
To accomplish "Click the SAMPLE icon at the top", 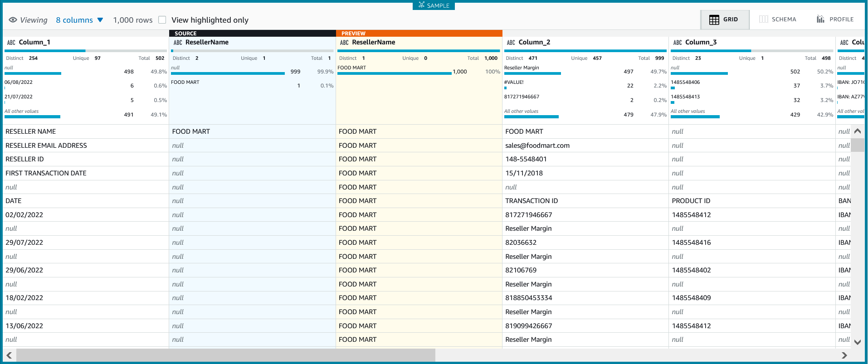I will (x=422, y=5).
